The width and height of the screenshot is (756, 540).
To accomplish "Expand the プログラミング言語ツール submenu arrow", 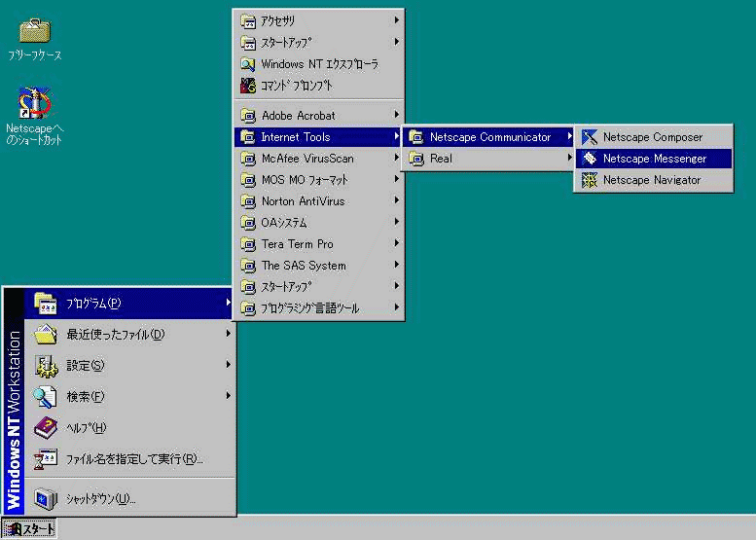I will pyautogui.click(x=396, y=307).
